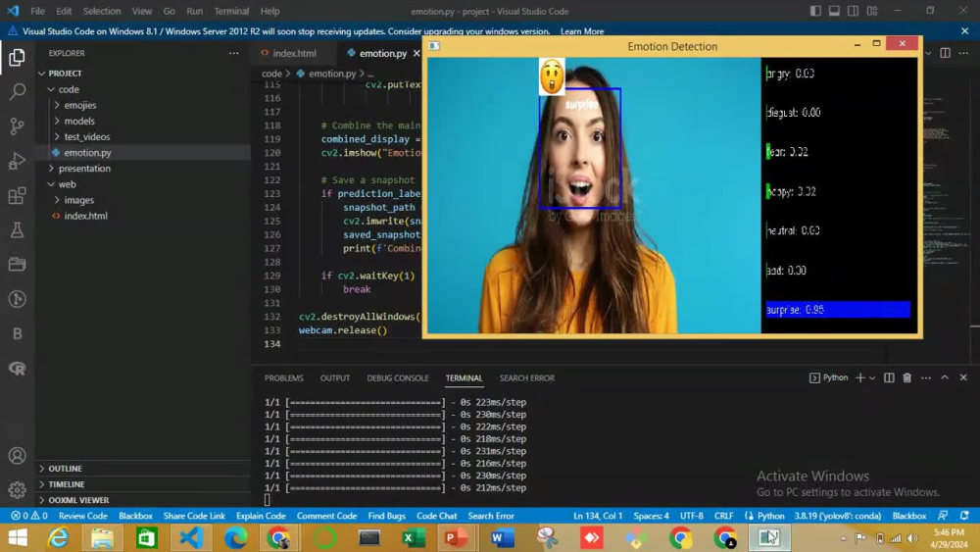Toggle the bottom panel layout icon
This screenshot has width=980, height=552.
coord(834,11)
